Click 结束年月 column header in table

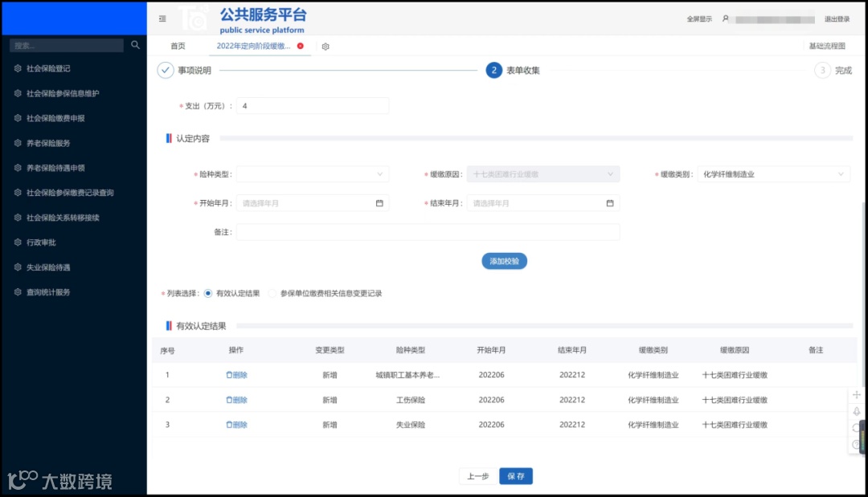[x=572, y=350]
